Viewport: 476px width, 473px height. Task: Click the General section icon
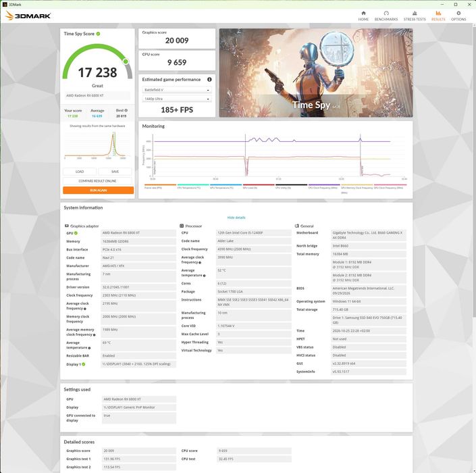(296, 226)
